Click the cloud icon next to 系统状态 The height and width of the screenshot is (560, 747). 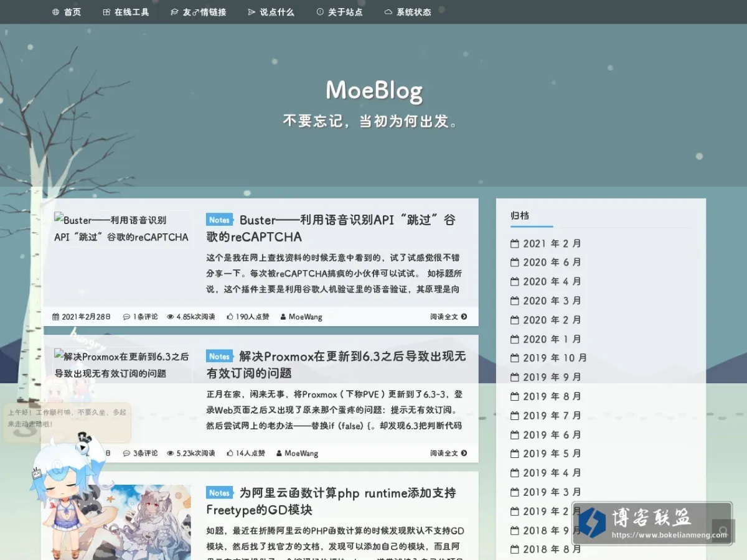388,12
